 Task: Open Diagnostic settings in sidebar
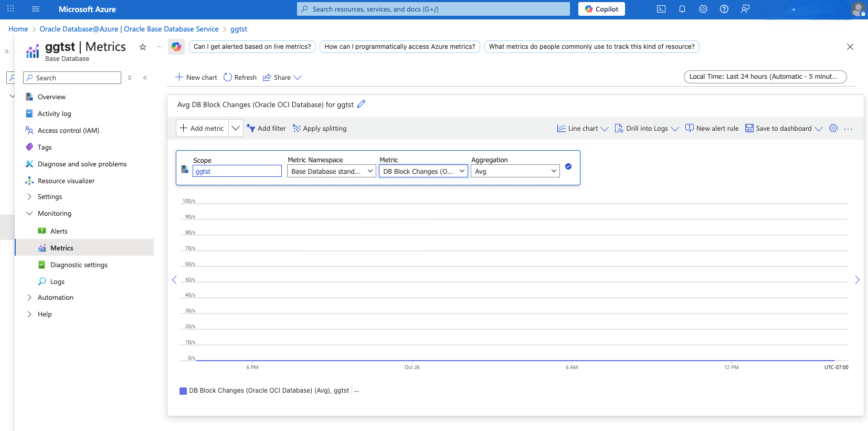tap(79, 265)
